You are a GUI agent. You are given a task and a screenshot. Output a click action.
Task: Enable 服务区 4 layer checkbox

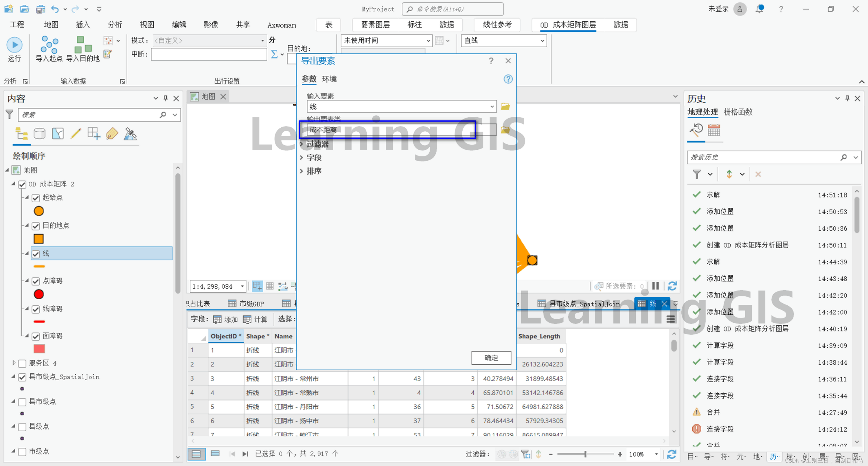(22, 364)
